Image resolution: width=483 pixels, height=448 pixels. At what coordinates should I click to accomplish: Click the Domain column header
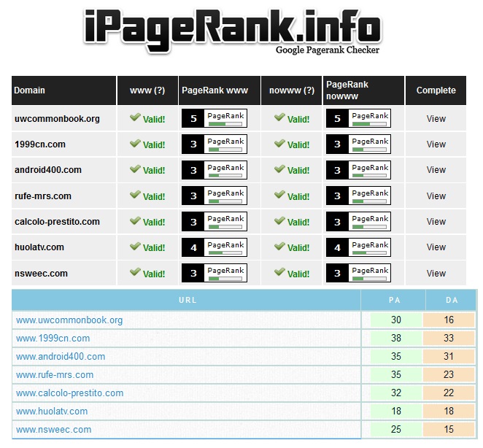pos(63,90)
